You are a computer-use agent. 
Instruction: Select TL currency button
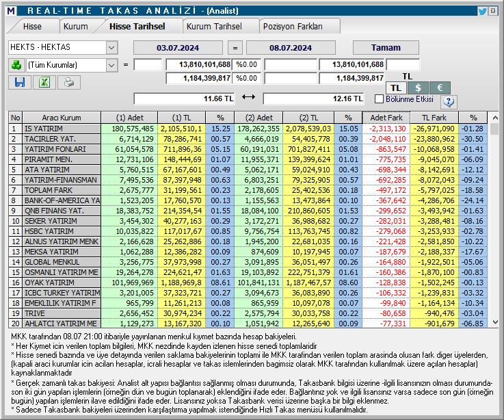point(396,88)
